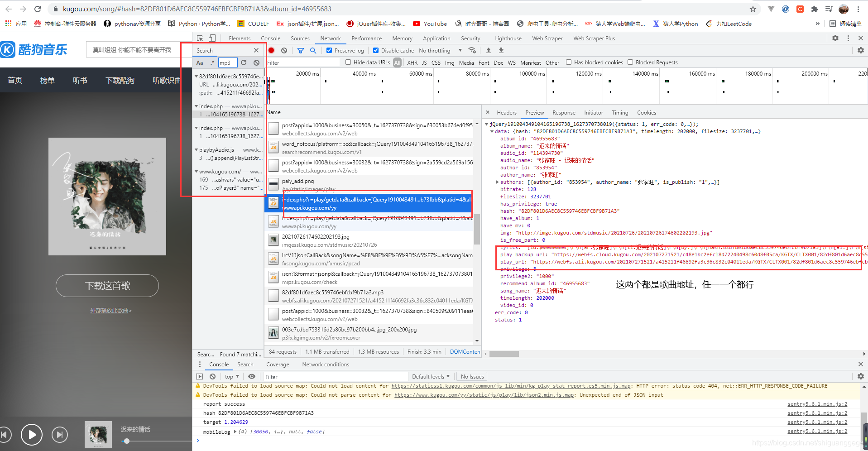Open the Default levels dropdown
868x451 pixels.
(x=431, y=376)
